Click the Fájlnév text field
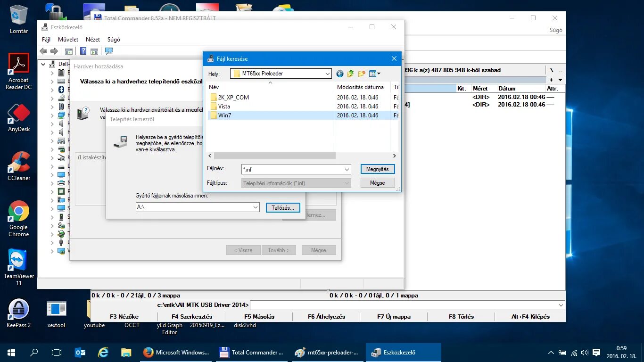 coord(292,169)
